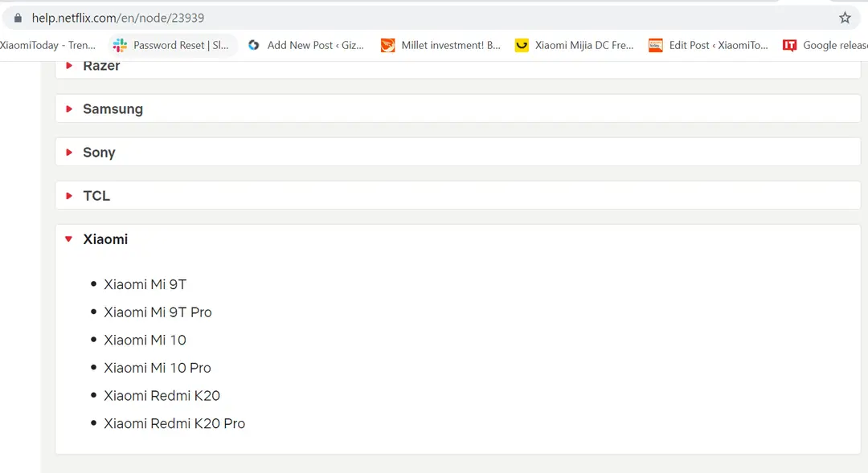Open the Xiaomi Mijia DC Fre bookmark
The width and height of the screenshot is (868, 473).
click(575, 45)
